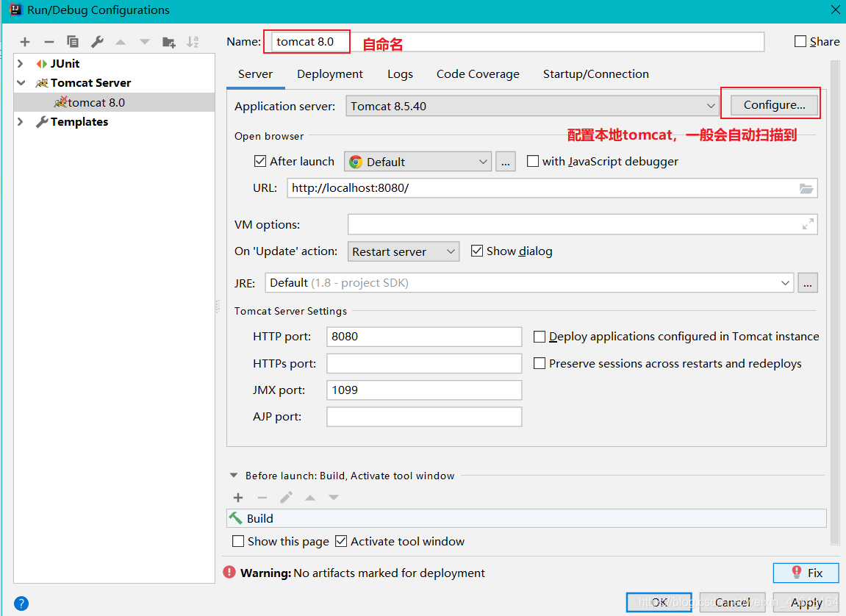This screenshot has width=846, height=616.
Task: Switch to the Deployment tab
Action: coord(330,74)
